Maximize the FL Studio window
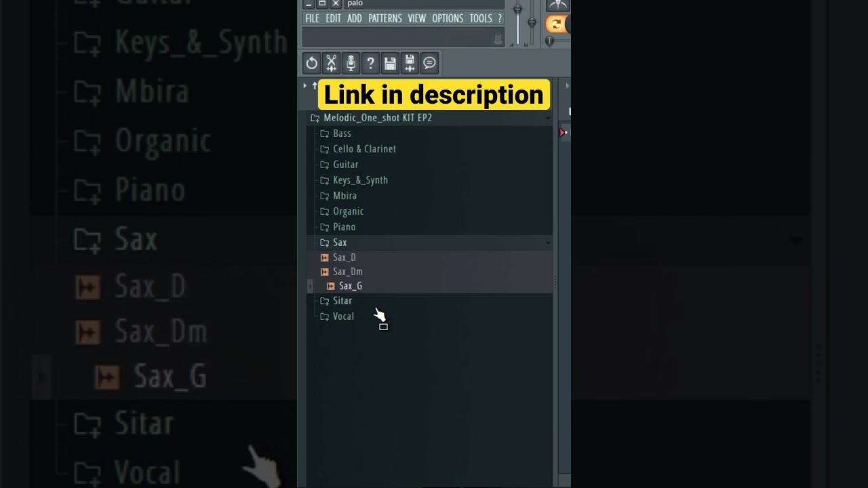The width and height of the screenshot is (868, 488). coord(322,4)
